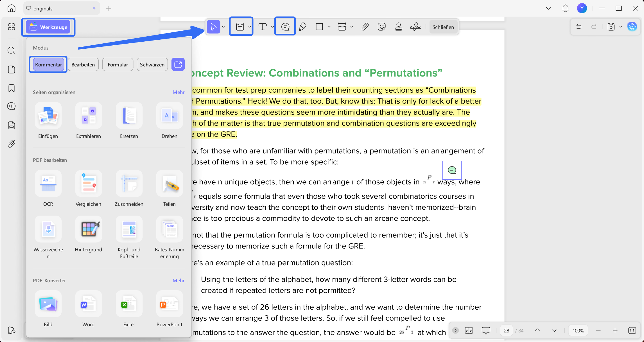Open the Hintergrund background tool
644x342 pixels.
point(89,234)
